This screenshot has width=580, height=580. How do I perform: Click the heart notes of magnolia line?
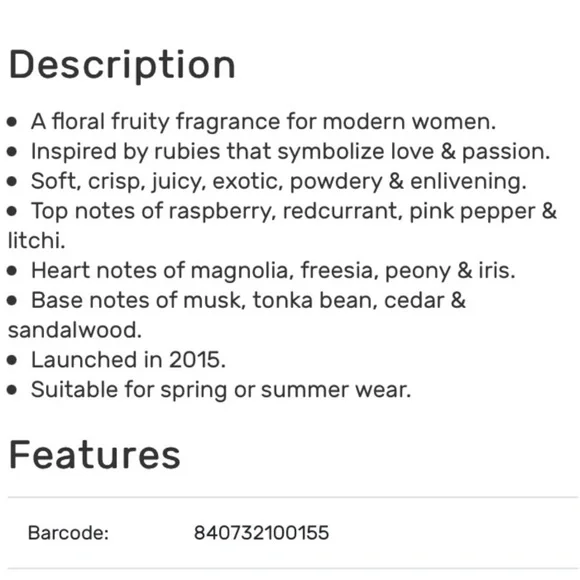click(273, 271)
